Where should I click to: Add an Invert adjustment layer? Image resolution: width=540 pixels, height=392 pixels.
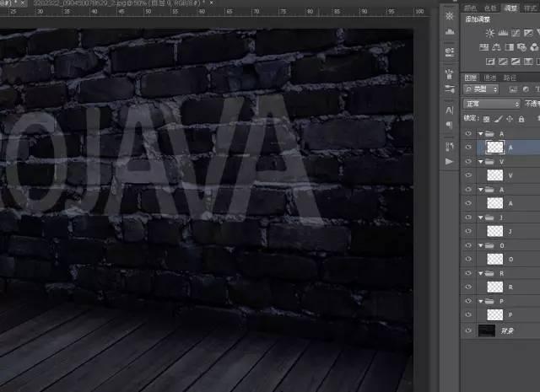[490, 62]
